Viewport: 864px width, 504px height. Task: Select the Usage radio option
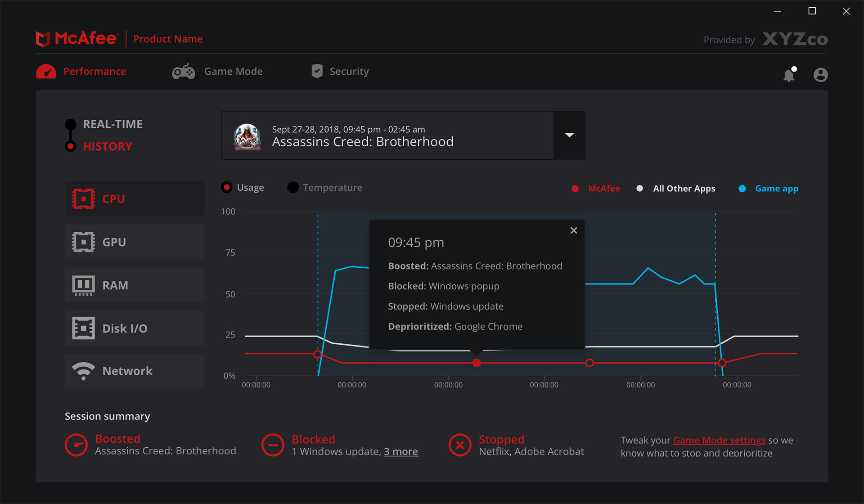point(243,187)
